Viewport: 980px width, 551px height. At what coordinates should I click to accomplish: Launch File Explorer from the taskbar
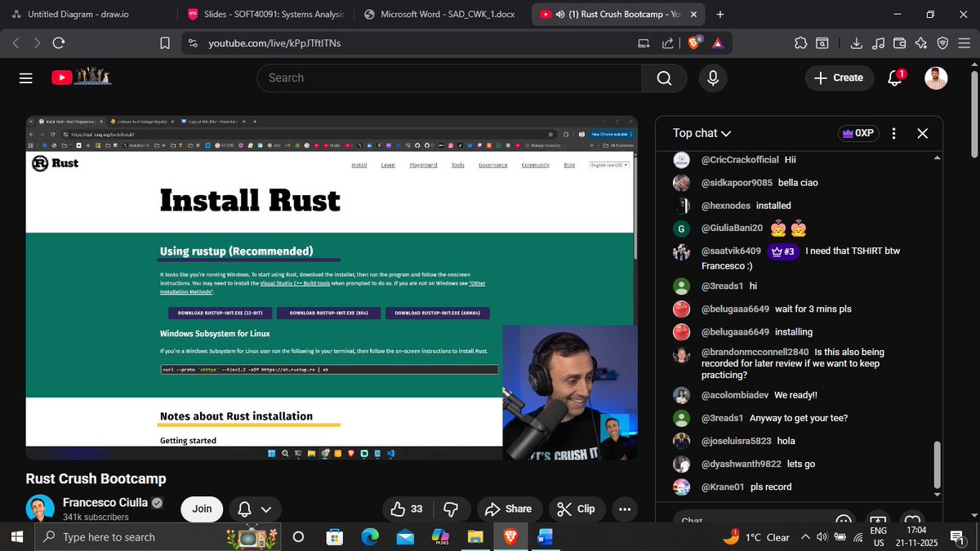click(x=475, y=537)
